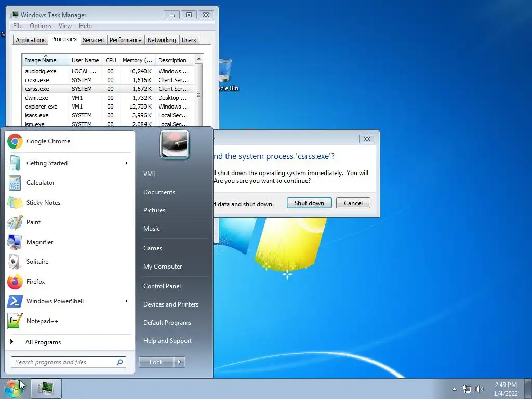Open Task Manager Options menu
This screenshot has height=399, width=532.
41,26
